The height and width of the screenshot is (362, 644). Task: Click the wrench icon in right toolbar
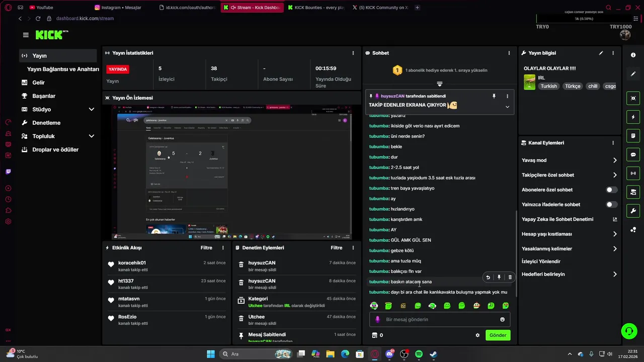[x=633, y=211]
